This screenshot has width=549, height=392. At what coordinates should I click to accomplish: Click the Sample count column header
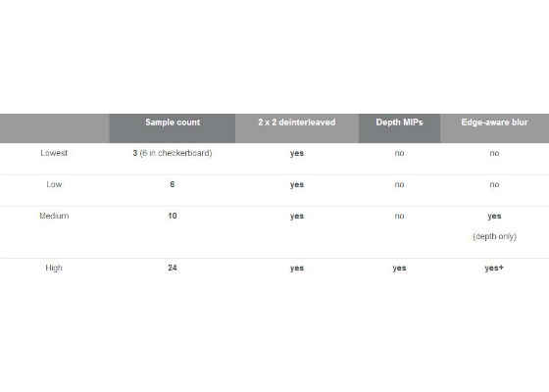[x=173, y=128]
